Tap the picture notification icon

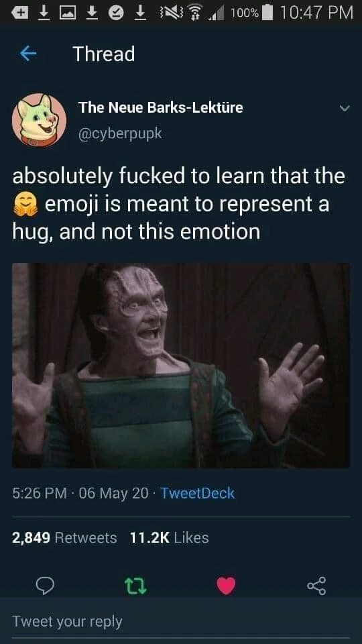pos(67,13)
